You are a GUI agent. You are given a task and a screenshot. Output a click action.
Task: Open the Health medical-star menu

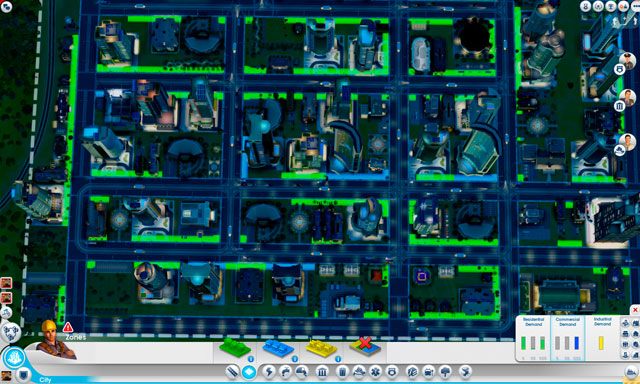coord(375,372)
